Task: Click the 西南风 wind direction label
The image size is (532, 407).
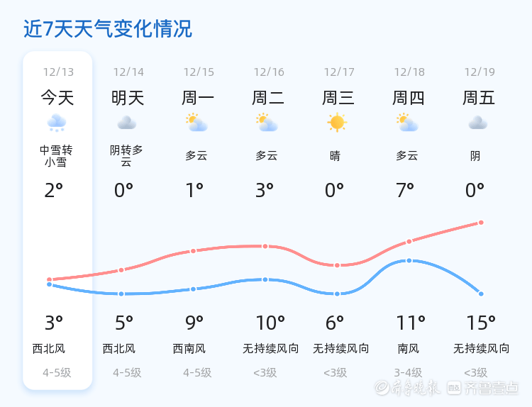Action: coord(189,349)
